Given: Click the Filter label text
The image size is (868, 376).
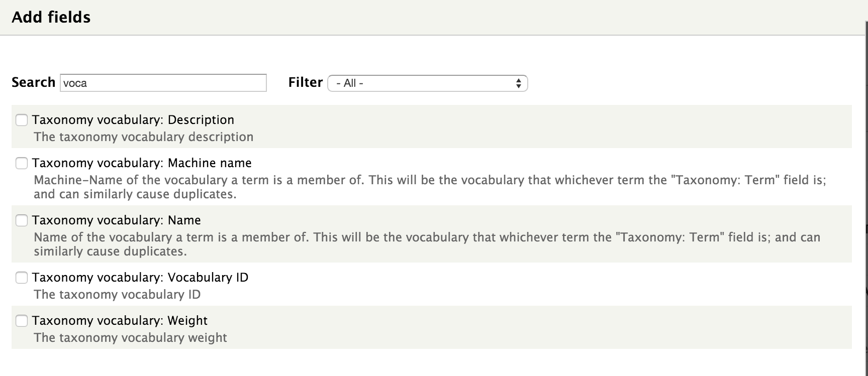Looking at the screenshot, I should [x=305, y=82].
